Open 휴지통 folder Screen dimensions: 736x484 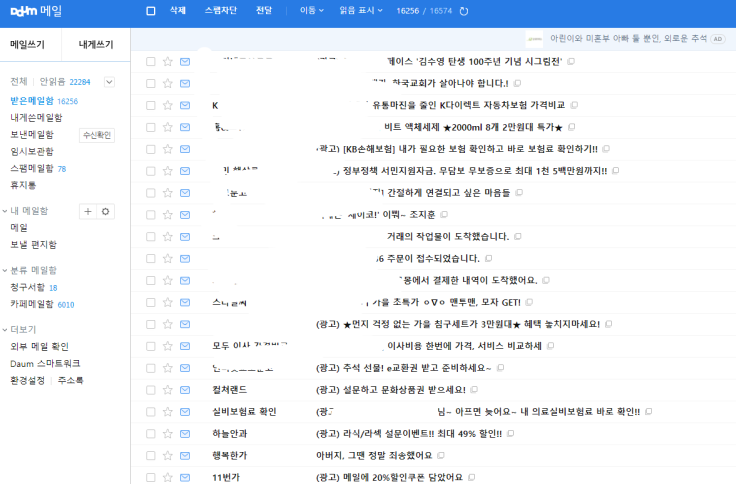(x=23, y=185)
